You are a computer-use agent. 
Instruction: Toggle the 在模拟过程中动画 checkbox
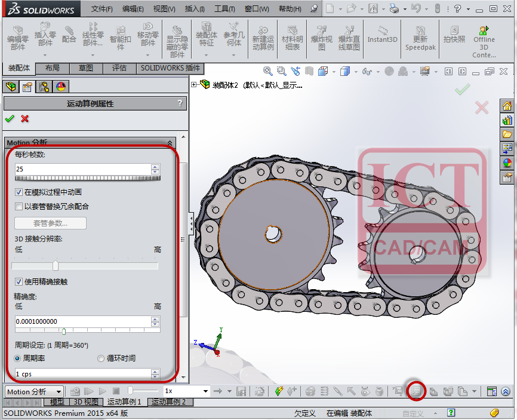[19, 192]
